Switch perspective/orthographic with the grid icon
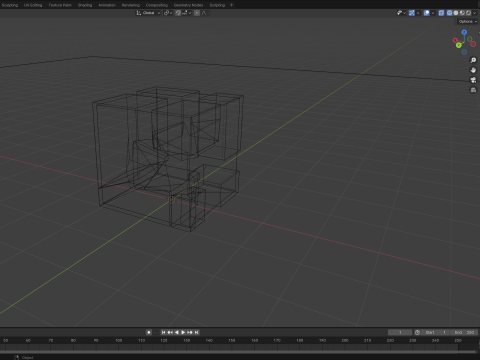The image size is (480, 360). coord(473,90)
